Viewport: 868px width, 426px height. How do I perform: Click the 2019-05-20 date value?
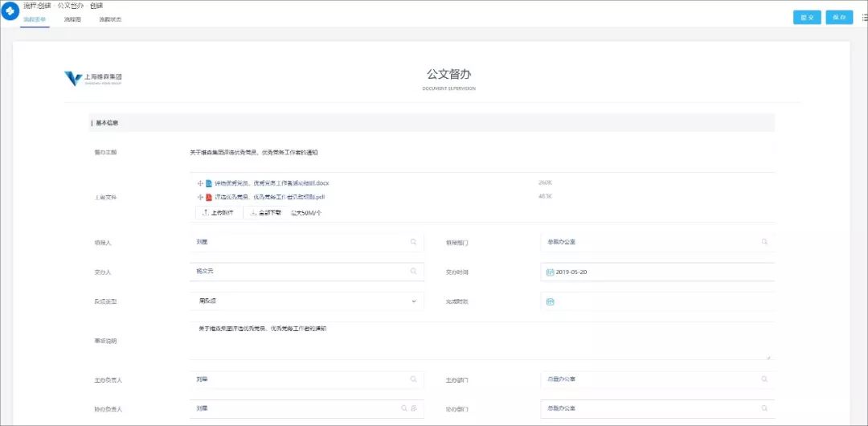pyautogui.click(x=571, y=272)
